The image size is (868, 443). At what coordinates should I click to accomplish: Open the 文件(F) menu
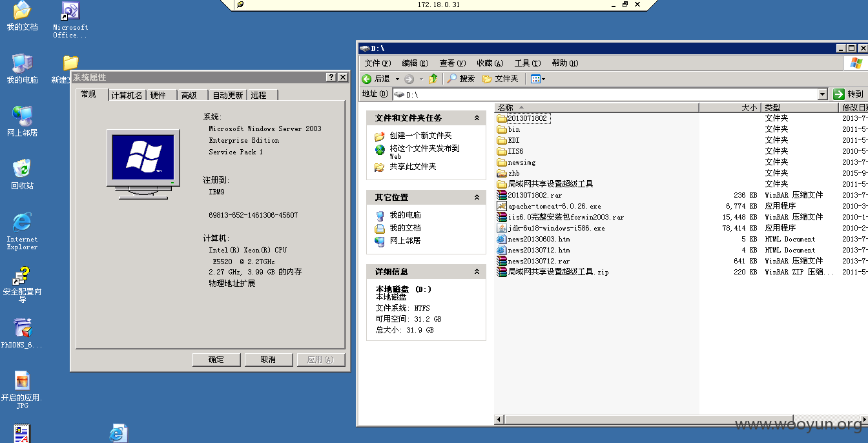[378, 63]
